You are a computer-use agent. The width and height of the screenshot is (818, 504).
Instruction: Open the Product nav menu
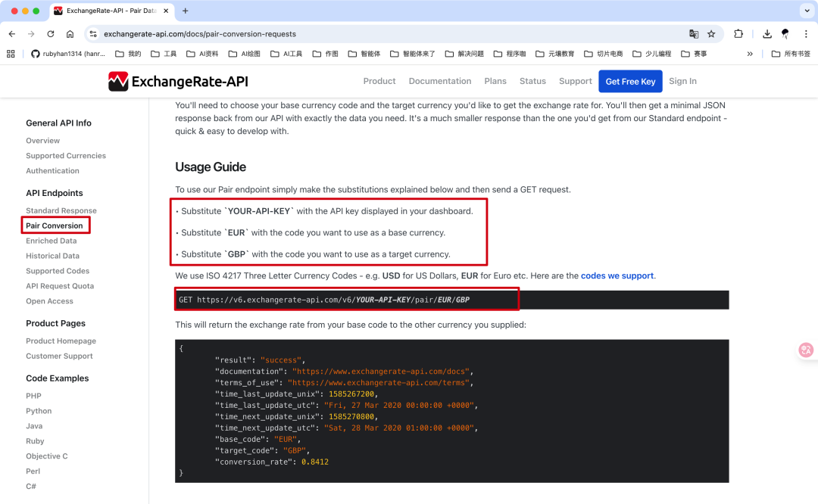(379, 81)
